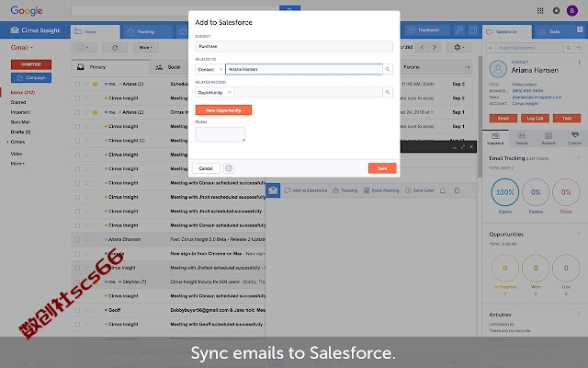This screenshot has height=368, width=588.
Task: Open the Salesforce tab in side panel
Action: pyautogui.click(x=507, y=32)
